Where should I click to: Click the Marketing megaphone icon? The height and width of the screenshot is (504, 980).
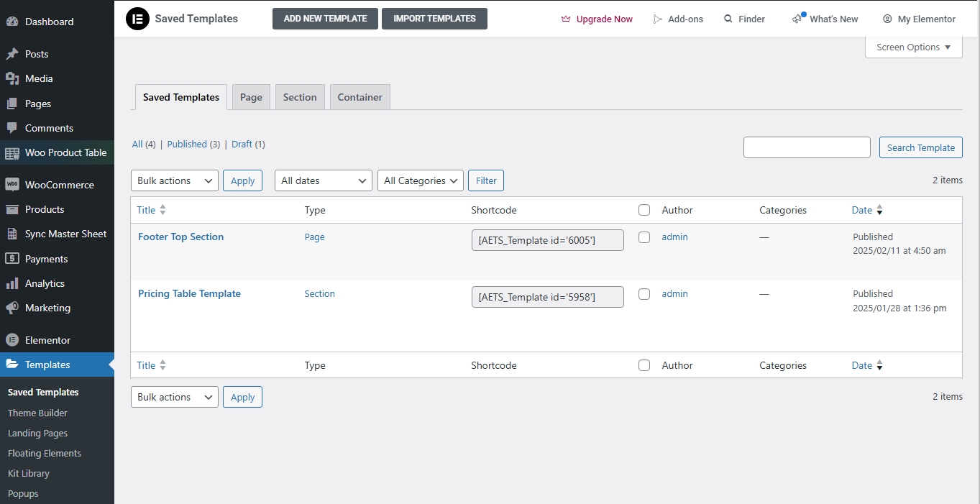tap(12, 308)
